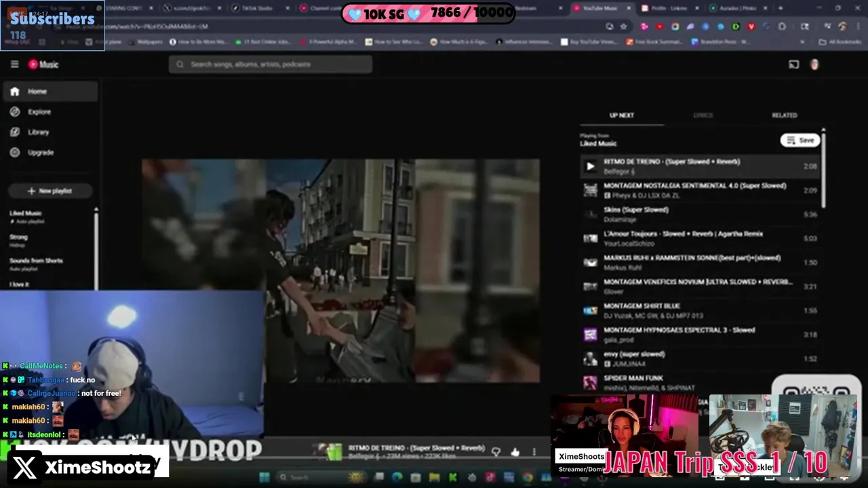
Task: Click RITMO DE TREINO title in player bar
Action: 416,448
